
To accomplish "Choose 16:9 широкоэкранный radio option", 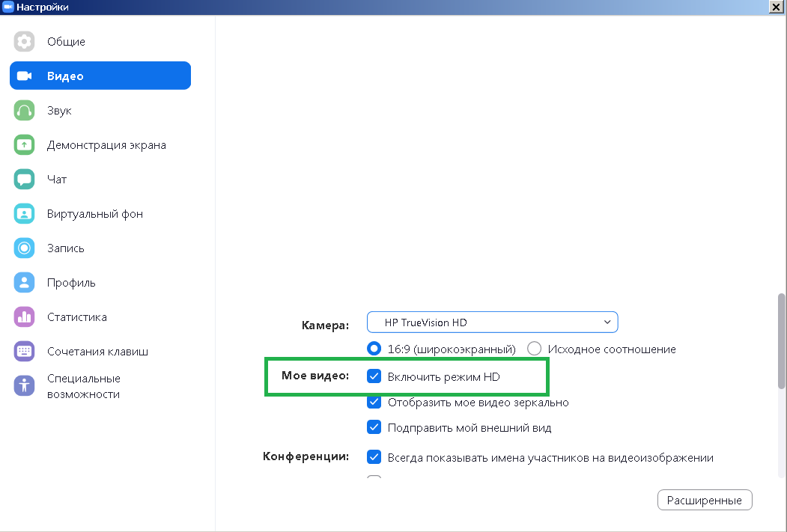I will (374, 349).
